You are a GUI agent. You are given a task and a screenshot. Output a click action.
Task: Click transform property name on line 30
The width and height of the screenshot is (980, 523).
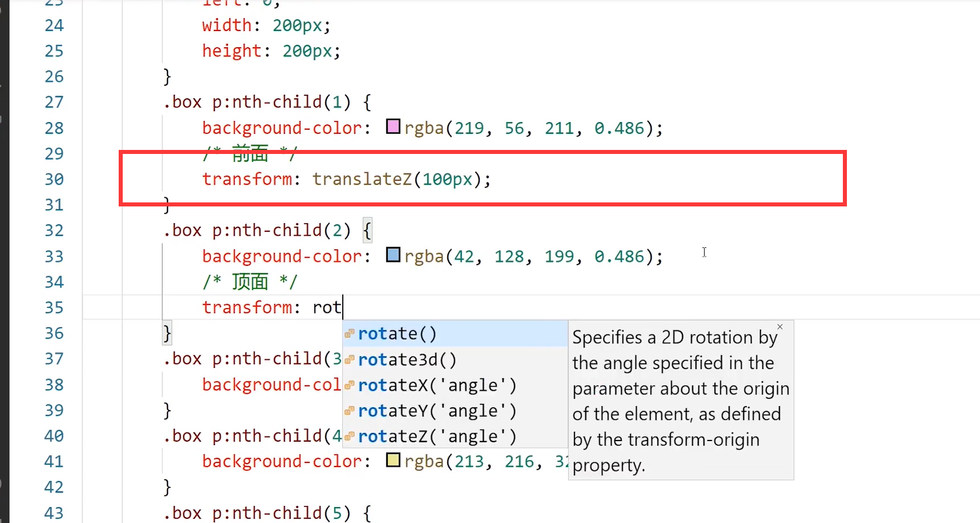point(247,179)
